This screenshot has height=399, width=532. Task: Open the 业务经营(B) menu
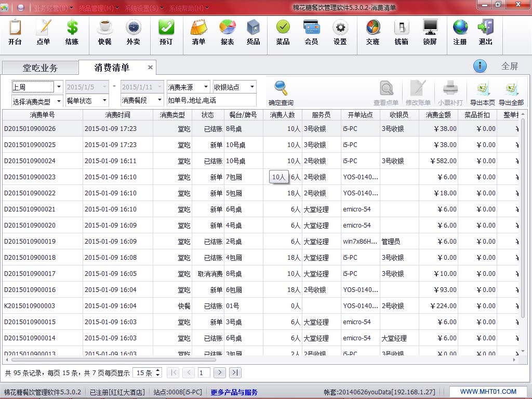click(54, 8)
